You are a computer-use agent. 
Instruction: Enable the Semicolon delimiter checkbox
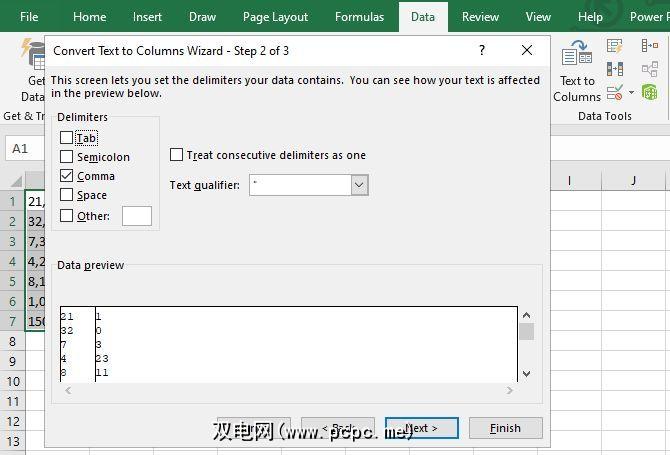[66, 157]
